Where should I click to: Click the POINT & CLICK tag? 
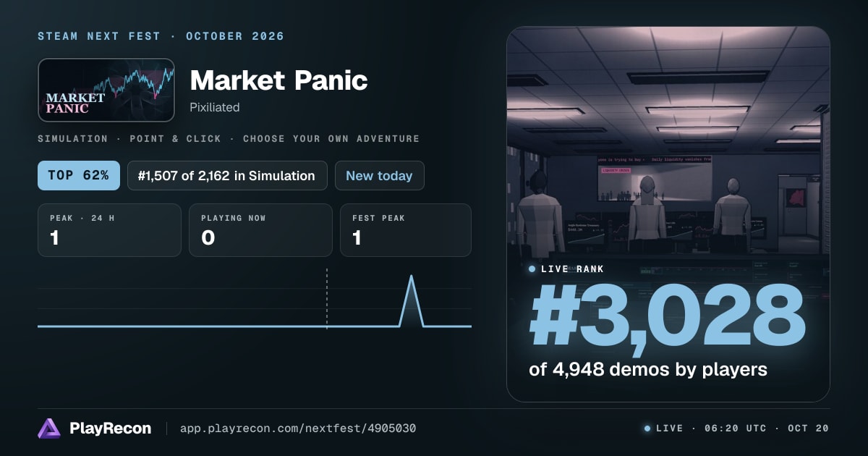point(176,138)
